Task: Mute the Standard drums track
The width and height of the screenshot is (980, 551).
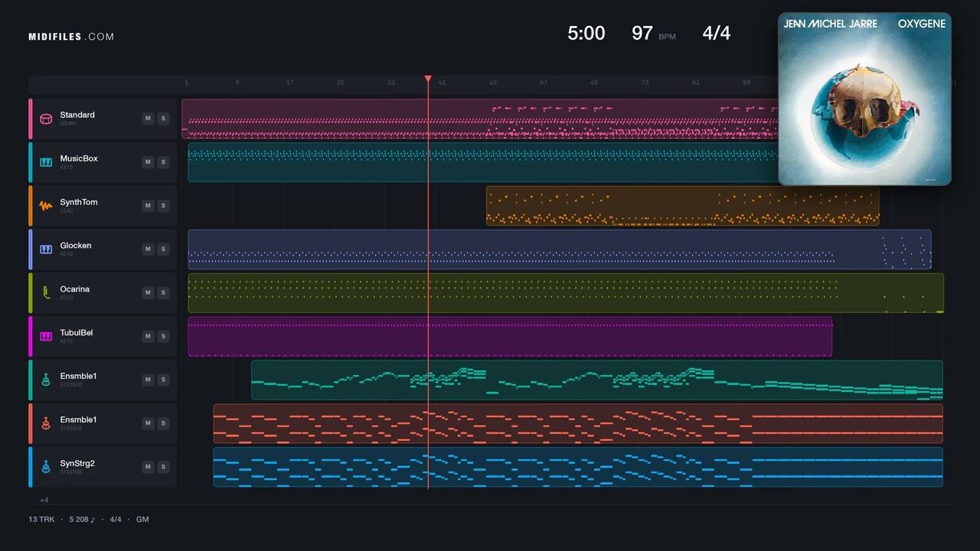Action: (x=148, y=119)
